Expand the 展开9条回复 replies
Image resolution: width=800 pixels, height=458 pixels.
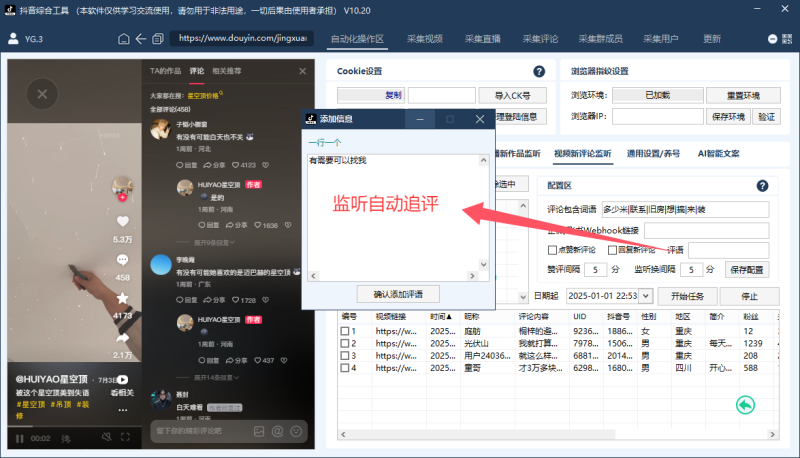coord(214,243)
